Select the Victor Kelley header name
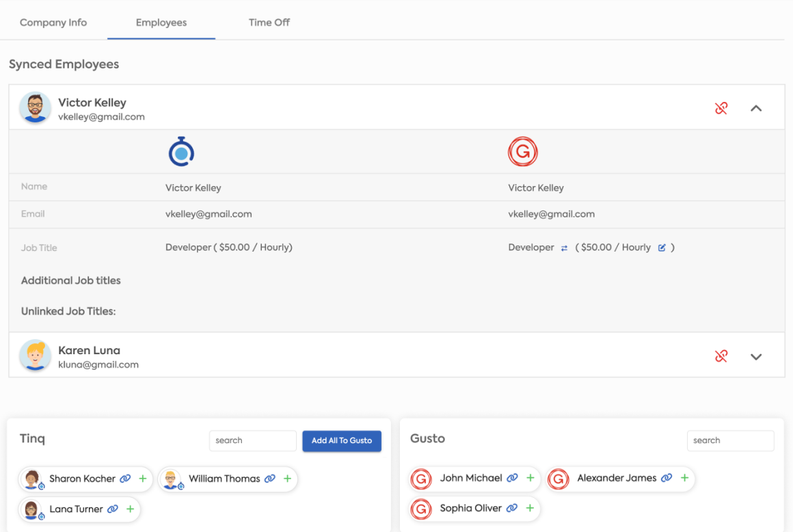Screen dimensions: 793x532 (x=92, y=103)
